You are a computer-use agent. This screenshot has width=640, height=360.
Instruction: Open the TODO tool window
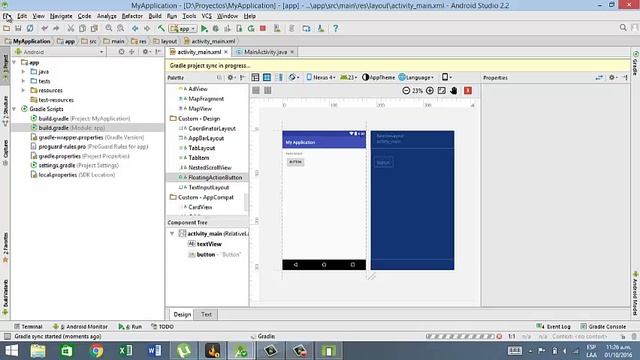[162, 327]
